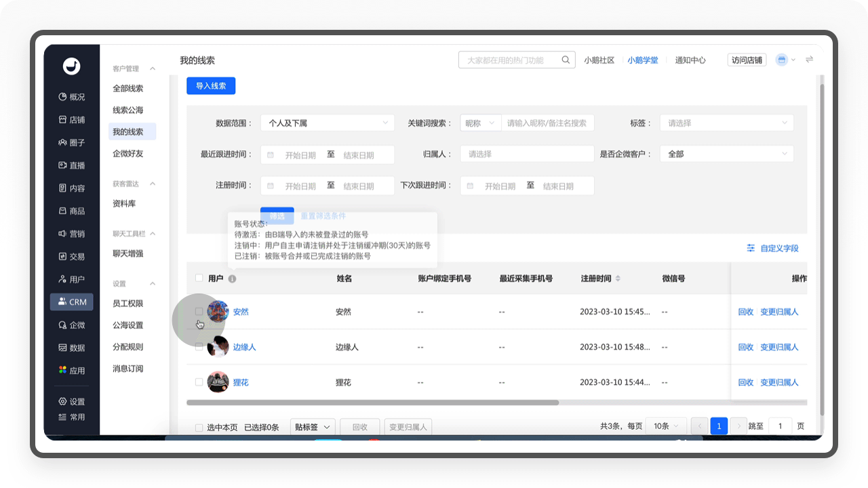Open the 标签 select dropdown
Screen dimensions: 868x488
[x=726, y=123]
